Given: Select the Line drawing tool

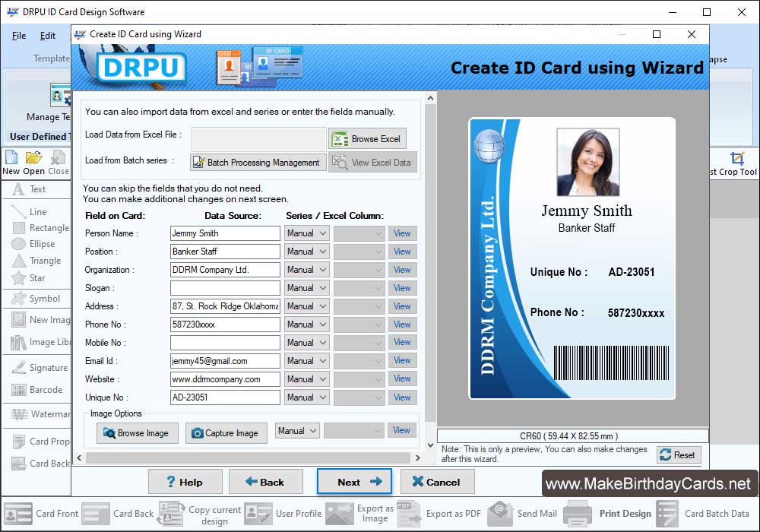Looking at the screenshot, I should click(29, 212).
